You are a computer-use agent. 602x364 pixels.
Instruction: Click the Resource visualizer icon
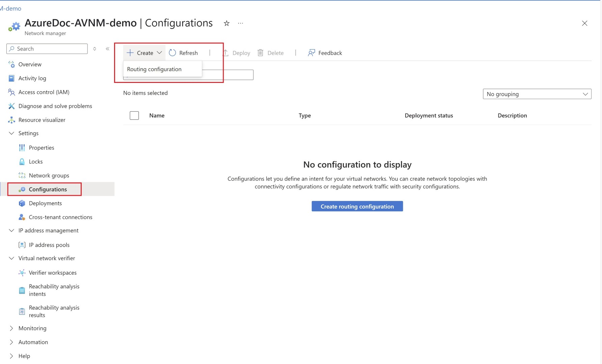point(11,120)
